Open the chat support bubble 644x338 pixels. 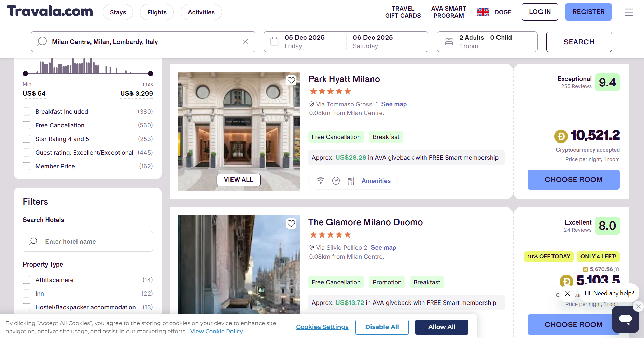(625, 319)
